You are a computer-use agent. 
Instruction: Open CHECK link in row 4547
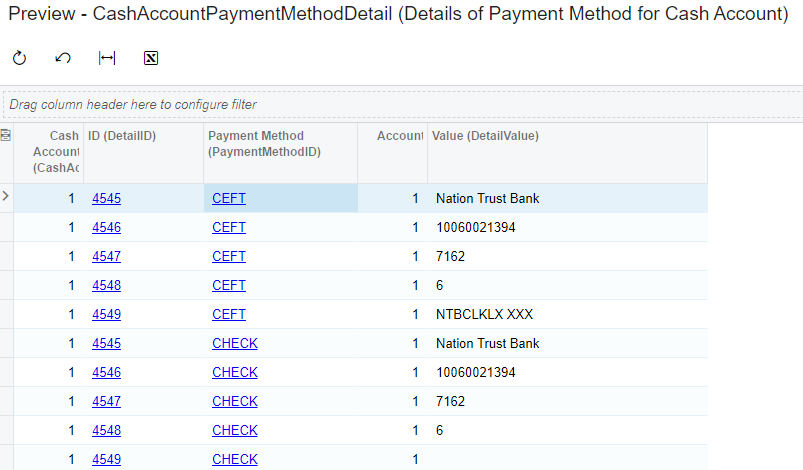235,401
